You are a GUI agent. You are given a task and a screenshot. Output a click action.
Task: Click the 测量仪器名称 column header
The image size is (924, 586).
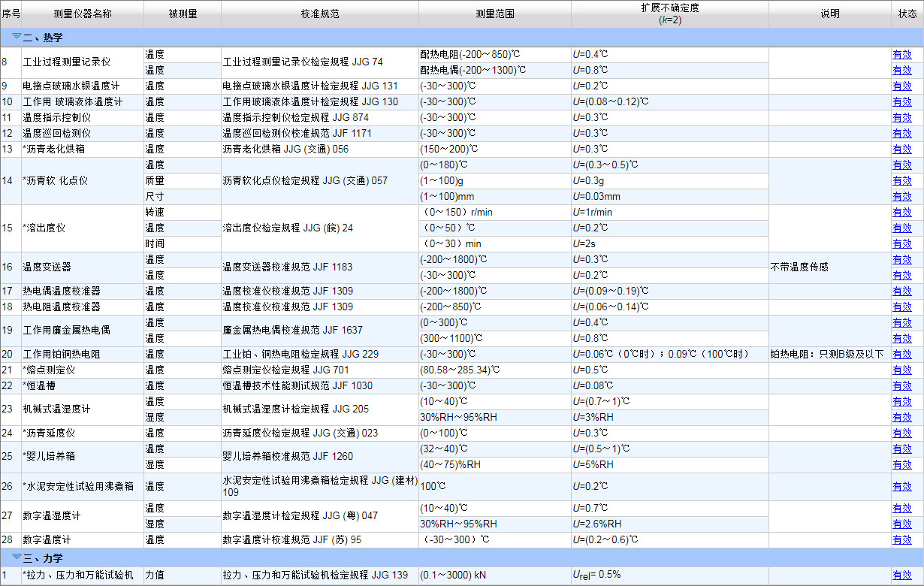83,14
